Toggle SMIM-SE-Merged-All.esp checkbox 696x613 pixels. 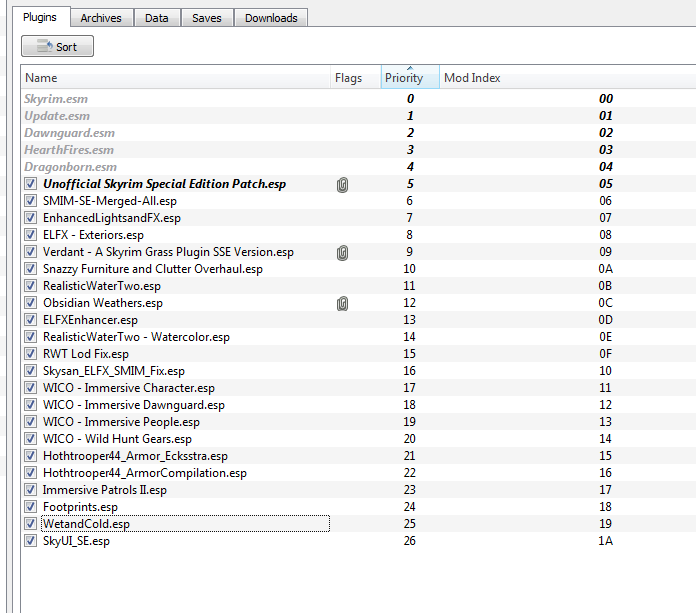tap(30, 201)
